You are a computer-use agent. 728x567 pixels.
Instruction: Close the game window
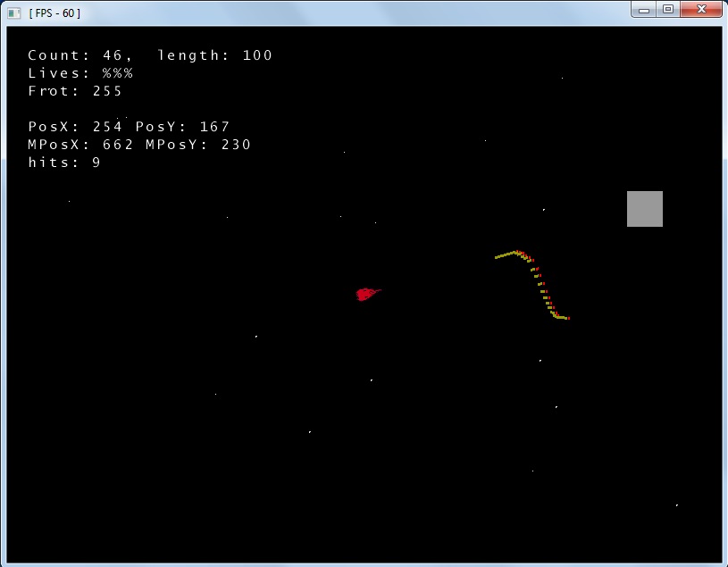point(701,10)
